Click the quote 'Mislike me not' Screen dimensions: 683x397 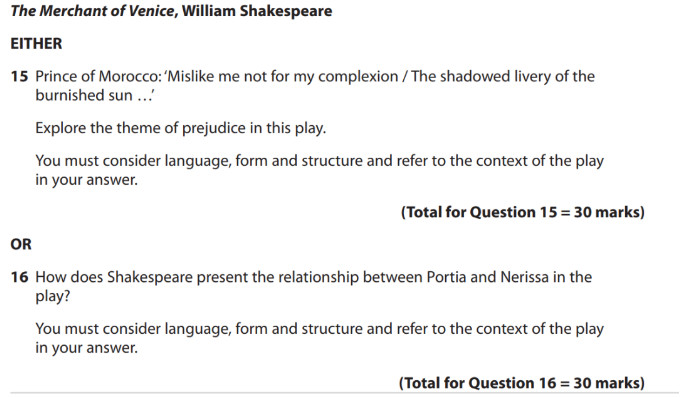(210, 76)
